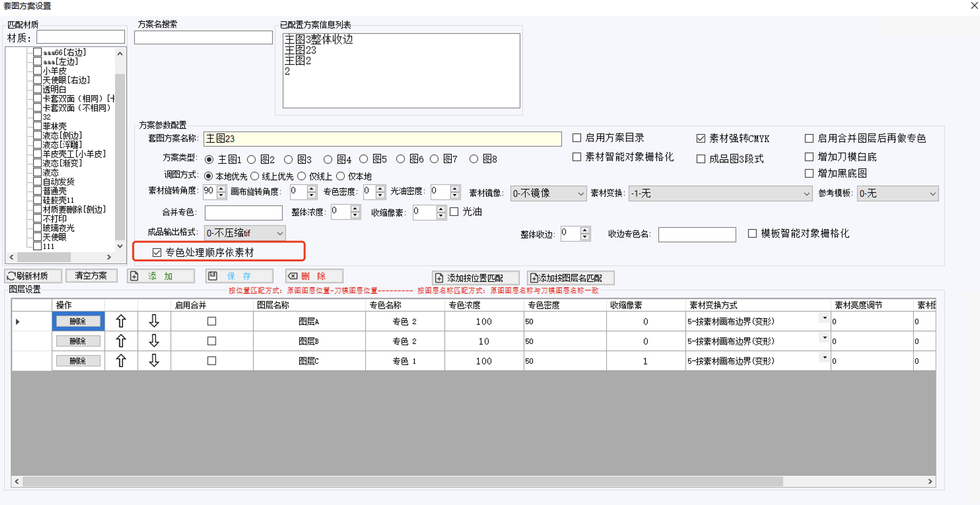Viewport: 980px width, 505px height.
Task: Click 清空方案 button
Action: coord(91,276)
